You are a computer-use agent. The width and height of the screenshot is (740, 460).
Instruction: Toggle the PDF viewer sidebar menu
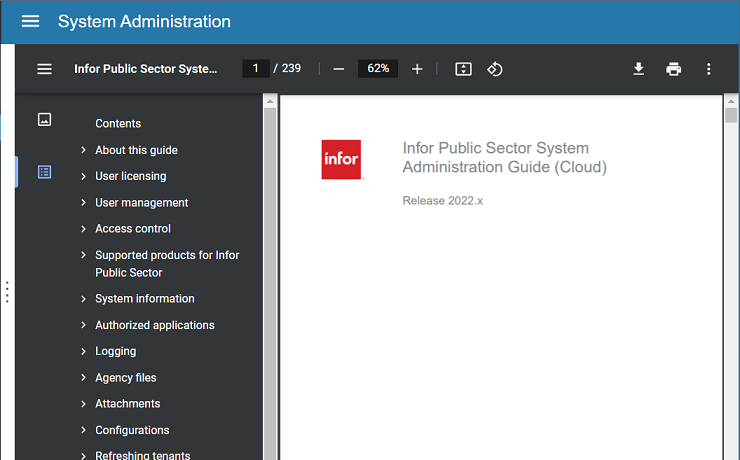tap(44, 69)
